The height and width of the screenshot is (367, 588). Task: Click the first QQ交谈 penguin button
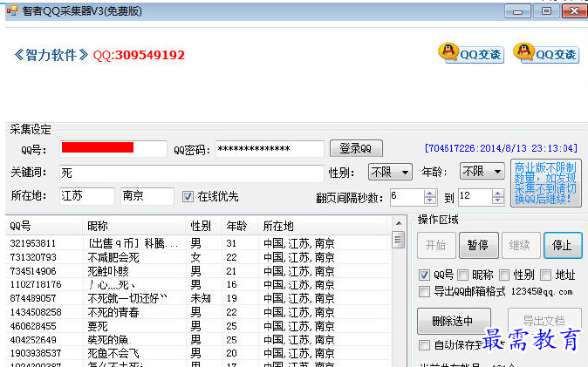471,53
